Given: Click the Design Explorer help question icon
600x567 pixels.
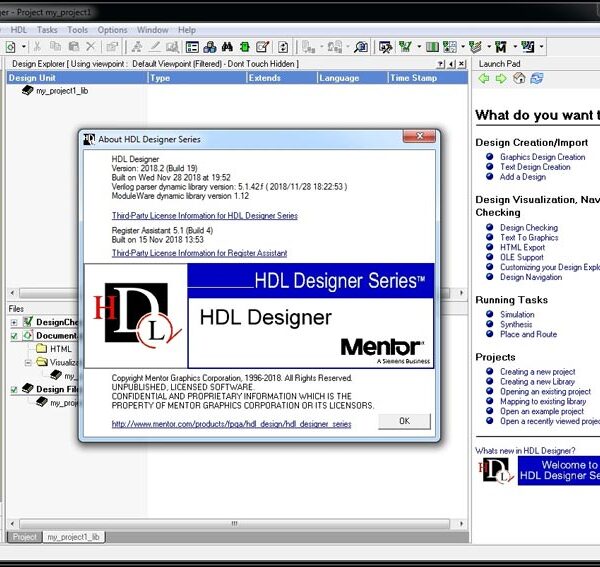Looking at the screenshot, I should (x=441, y=64).
